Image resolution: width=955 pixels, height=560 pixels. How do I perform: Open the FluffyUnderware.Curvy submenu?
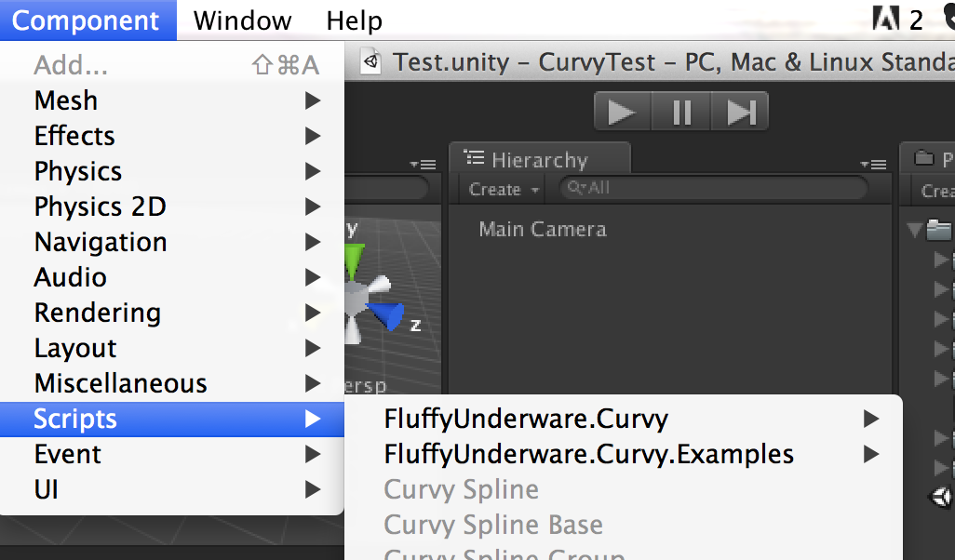click(624, 419)
